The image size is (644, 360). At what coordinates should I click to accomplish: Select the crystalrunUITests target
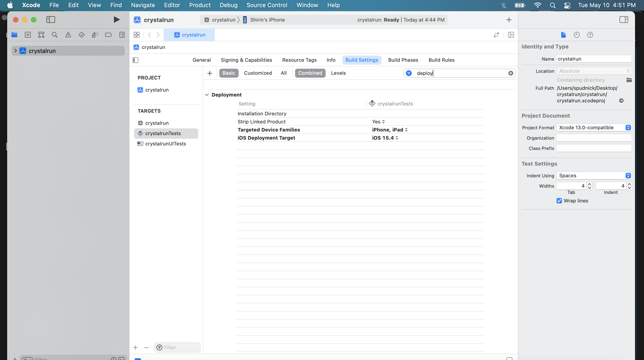165,144
